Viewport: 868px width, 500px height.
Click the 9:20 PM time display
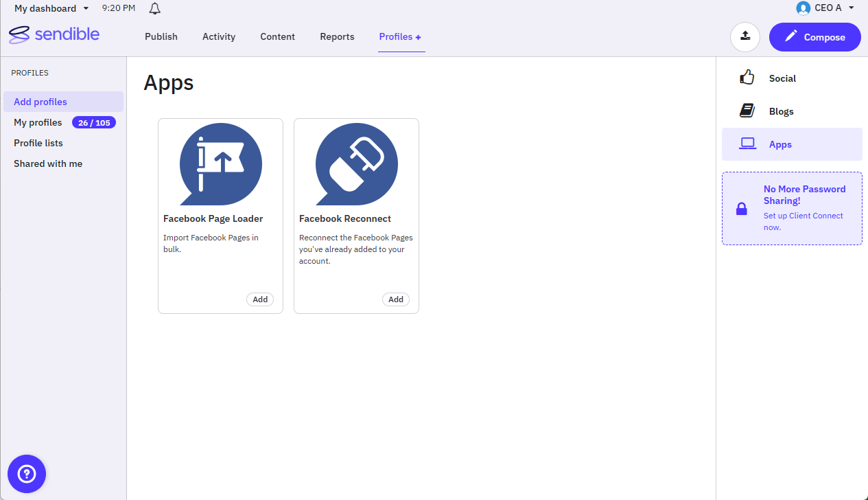point(118,8)
